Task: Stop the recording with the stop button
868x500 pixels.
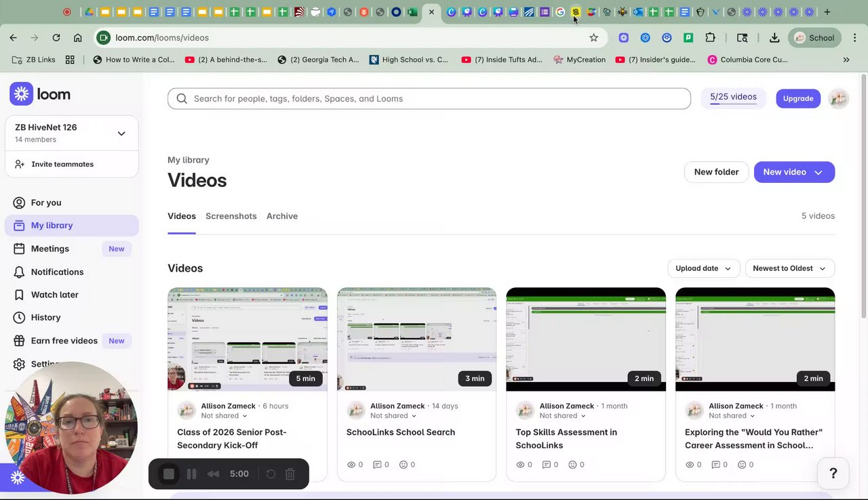Action: pos(169,474)
